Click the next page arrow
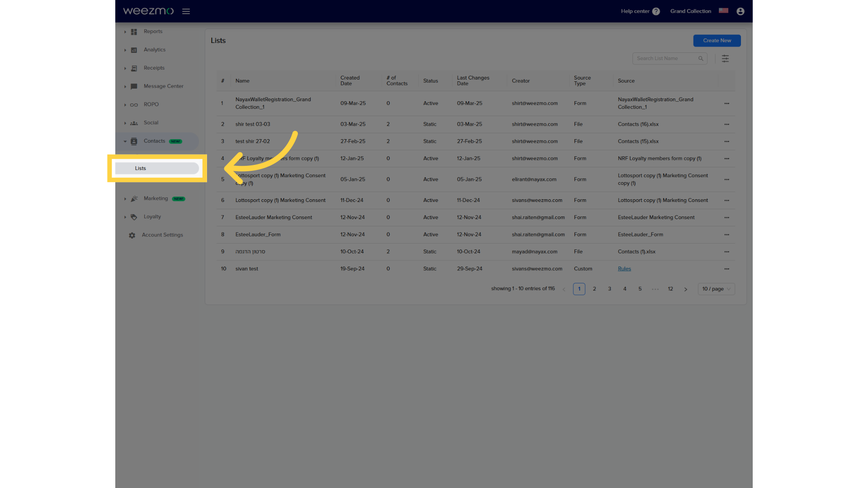 tap(685, 289)
